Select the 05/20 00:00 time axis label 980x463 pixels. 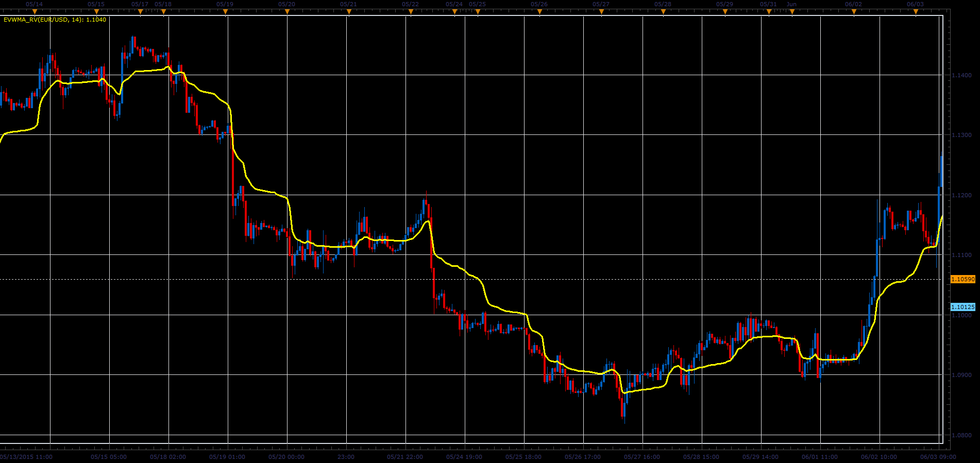coord(286,457)
